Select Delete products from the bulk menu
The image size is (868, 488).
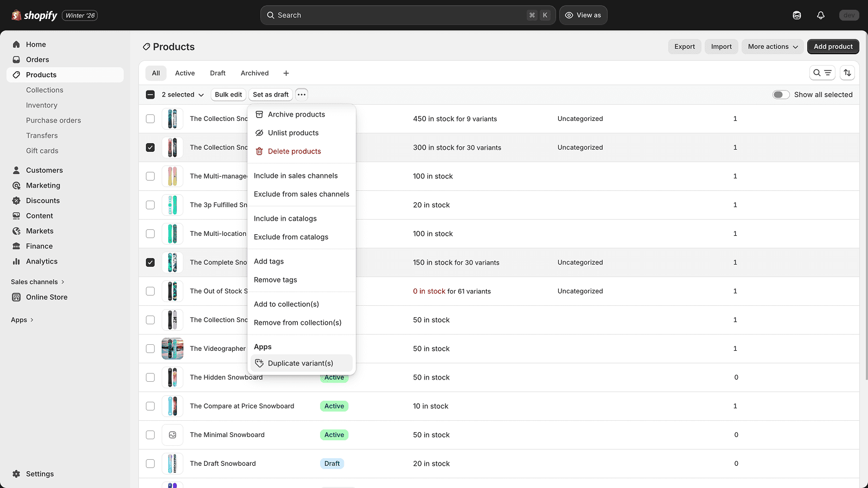(x=295, y=151)
